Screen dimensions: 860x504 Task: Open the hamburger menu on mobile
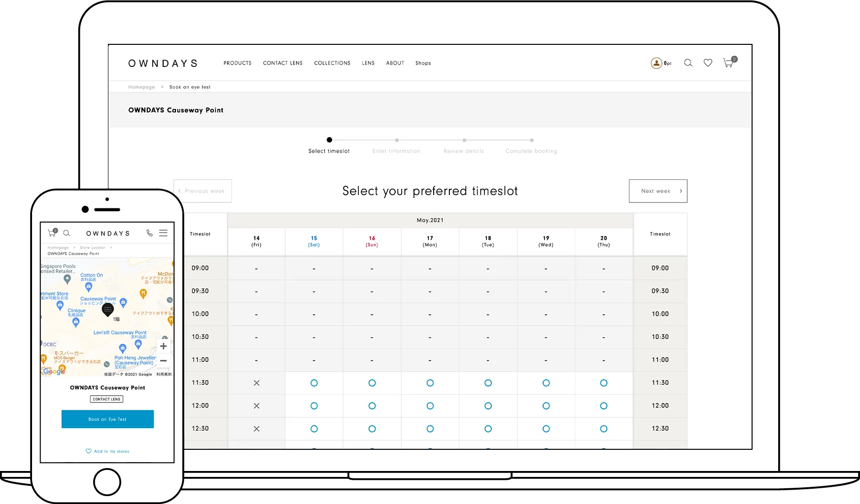coord(163,233)
